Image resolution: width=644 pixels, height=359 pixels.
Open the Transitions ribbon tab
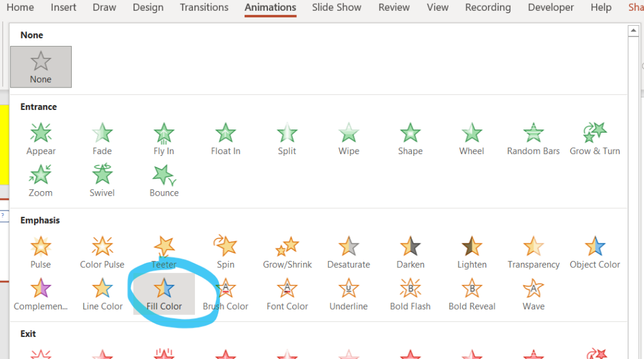point(204,8)
